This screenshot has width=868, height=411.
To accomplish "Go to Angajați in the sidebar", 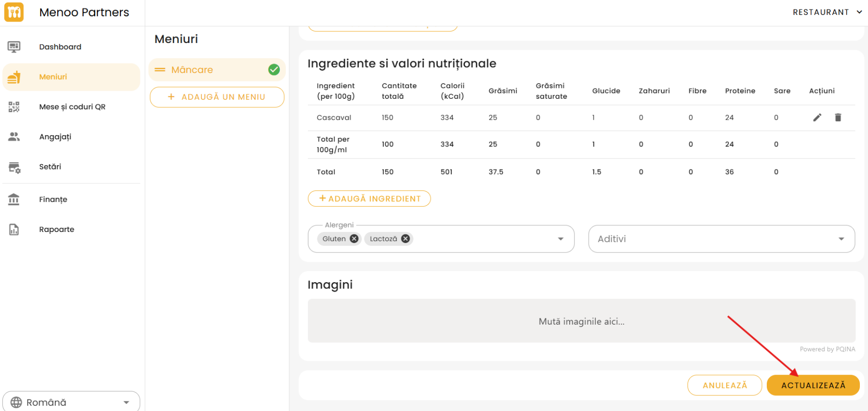I will point(55,137).
